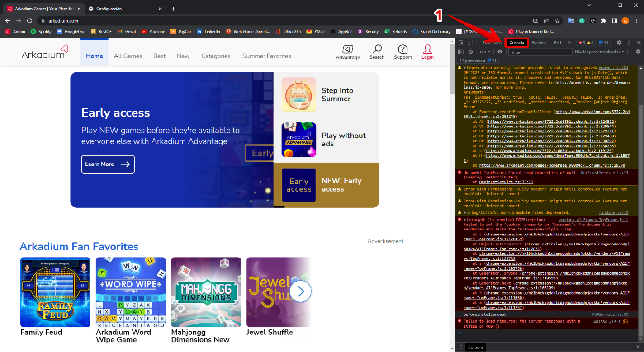The image size is (644, 352).
Task: Show the console sidebar icon
Action: coord(461,52)
